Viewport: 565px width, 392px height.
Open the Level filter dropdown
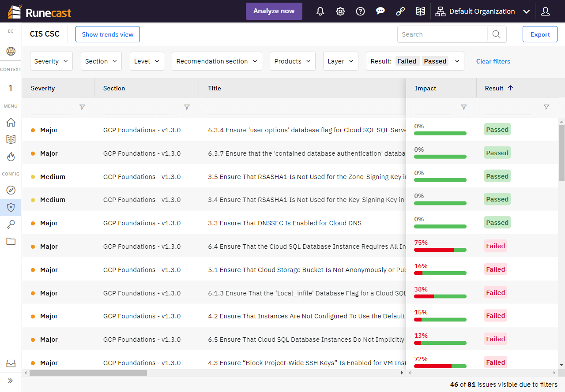pyautogui.click(x=147, y=61)
